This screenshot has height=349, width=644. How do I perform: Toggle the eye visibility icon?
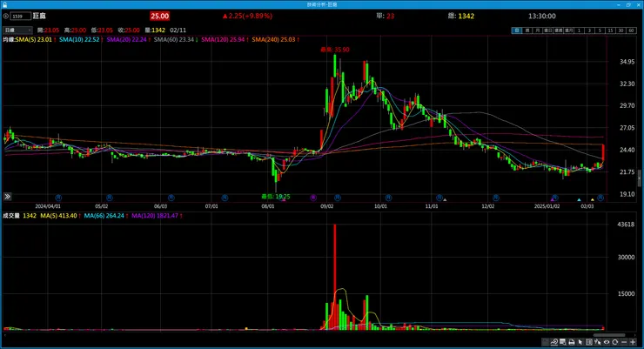pos(607,342)
